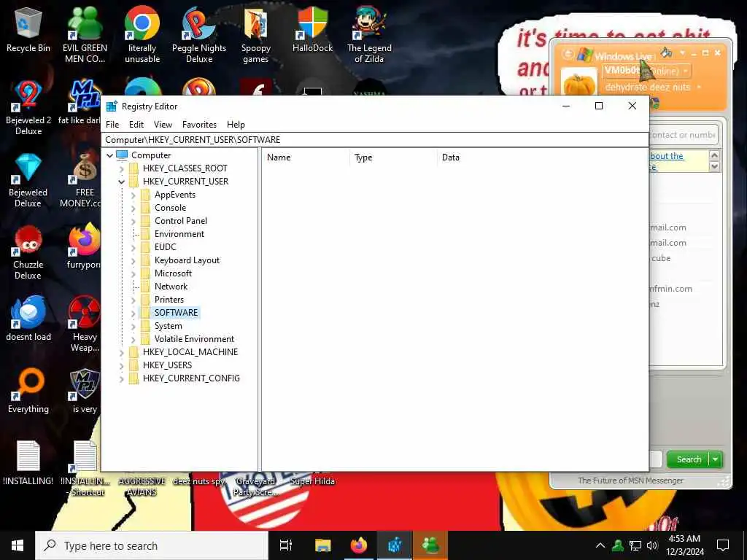747x560 pixels.
Task: Open the Messenger Search button dropdown arrow
Action: click(x=716, y=459)
